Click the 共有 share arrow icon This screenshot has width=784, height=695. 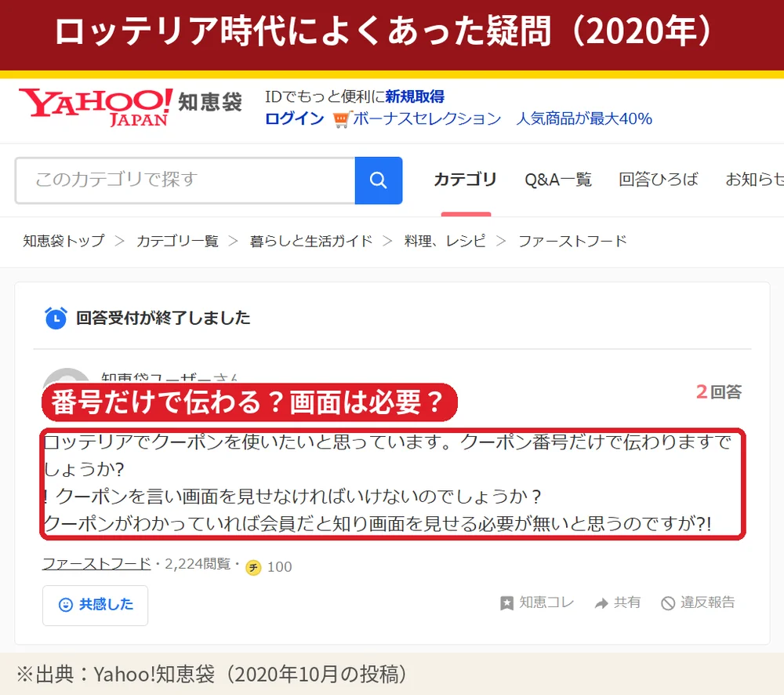[x=601, y=603]
